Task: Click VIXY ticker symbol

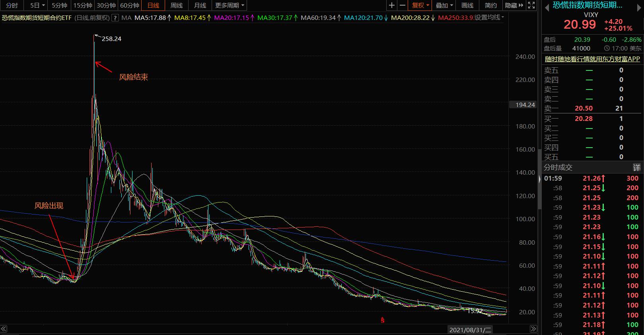Action: tap(591, 15)
